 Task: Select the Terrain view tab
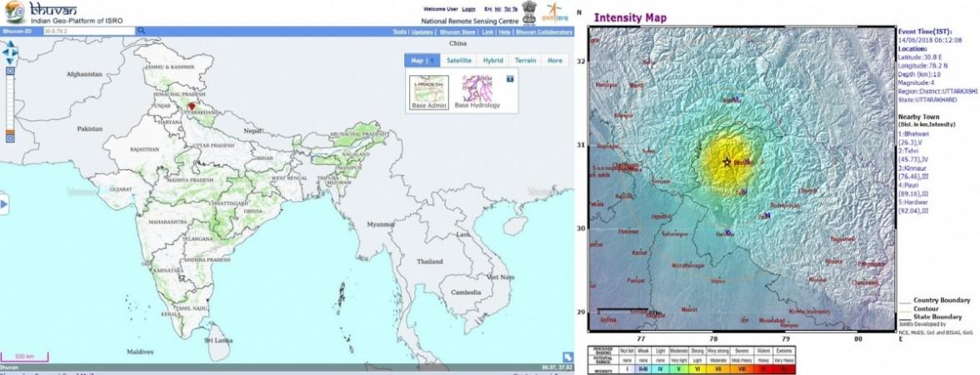[525, 61]
